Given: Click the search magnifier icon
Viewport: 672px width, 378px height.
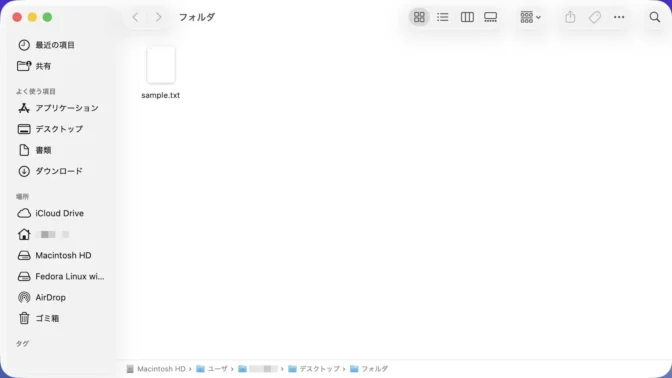Looking at the screenshot, I should point(654,17).
